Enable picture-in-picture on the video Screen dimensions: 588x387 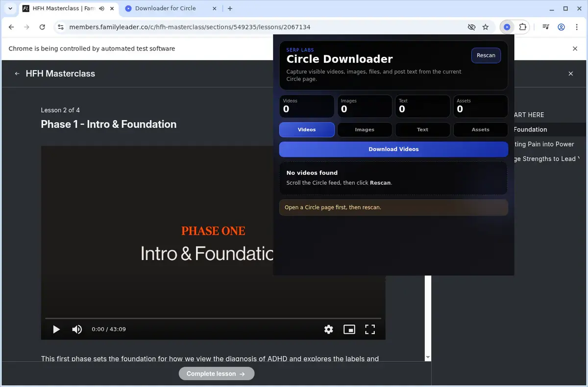pyautogui.click(x=349, y=329)
